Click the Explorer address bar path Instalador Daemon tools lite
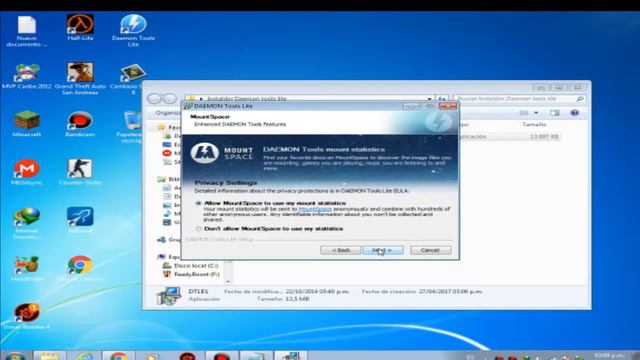The width and height of the screenshot is (640, 360). 247,99
